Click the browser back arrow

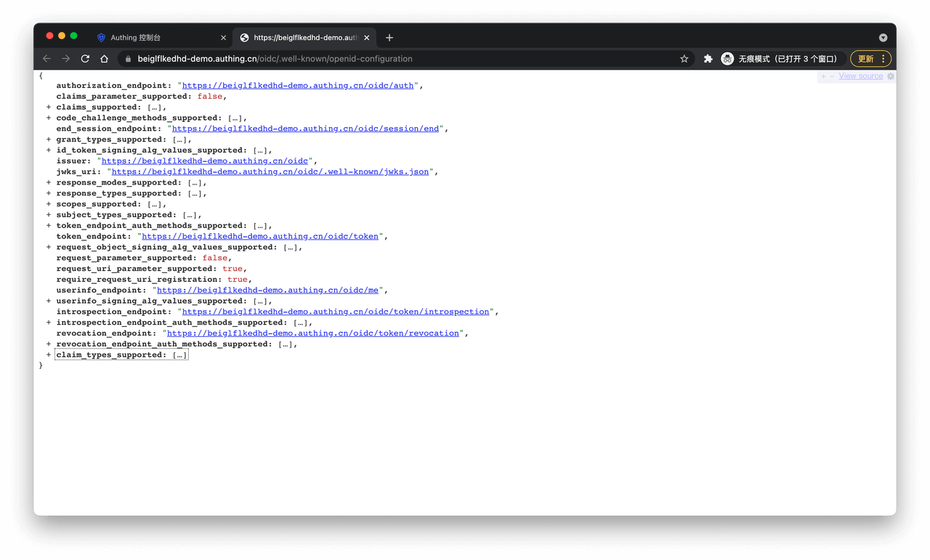46,59
